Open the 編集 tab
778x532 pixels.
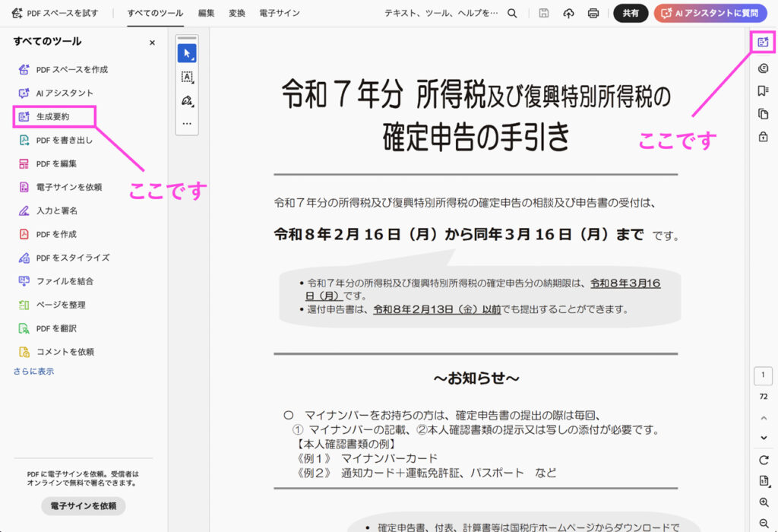pos(207,14)
